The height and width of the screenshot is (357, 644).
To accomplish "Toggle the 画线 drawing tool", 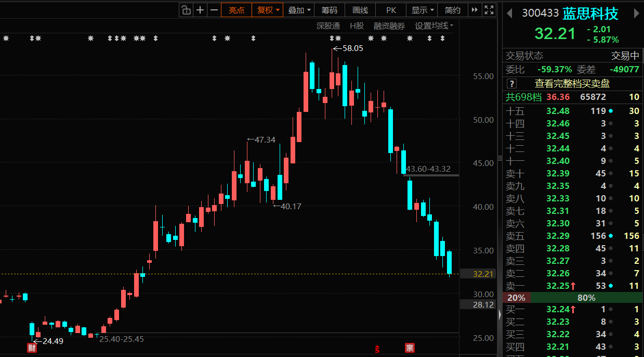I will tap(360, 10).
